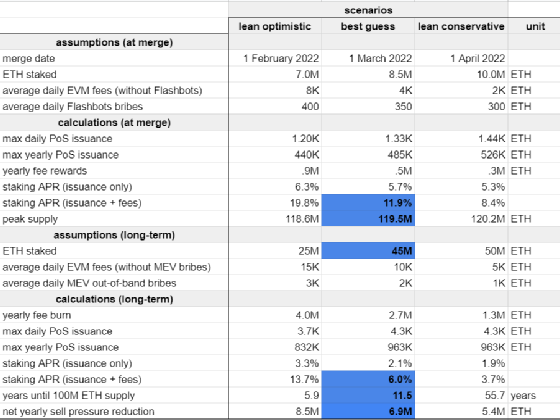Select the highlighted 45M ETH staked cell

click(x=368, y=251)
